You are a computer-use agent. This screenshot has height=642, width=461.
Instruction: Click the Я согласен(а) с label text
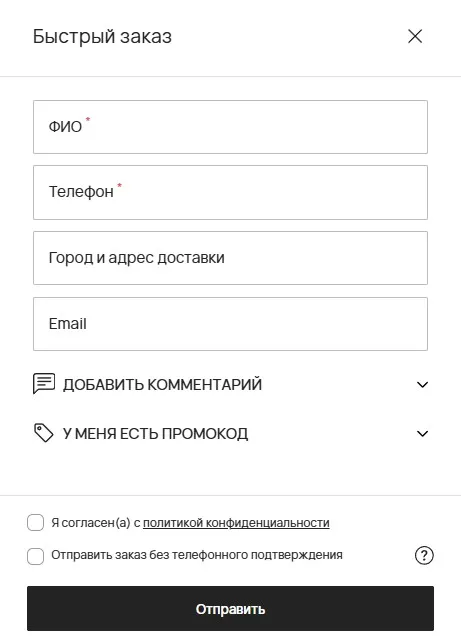tap(96, 523)
